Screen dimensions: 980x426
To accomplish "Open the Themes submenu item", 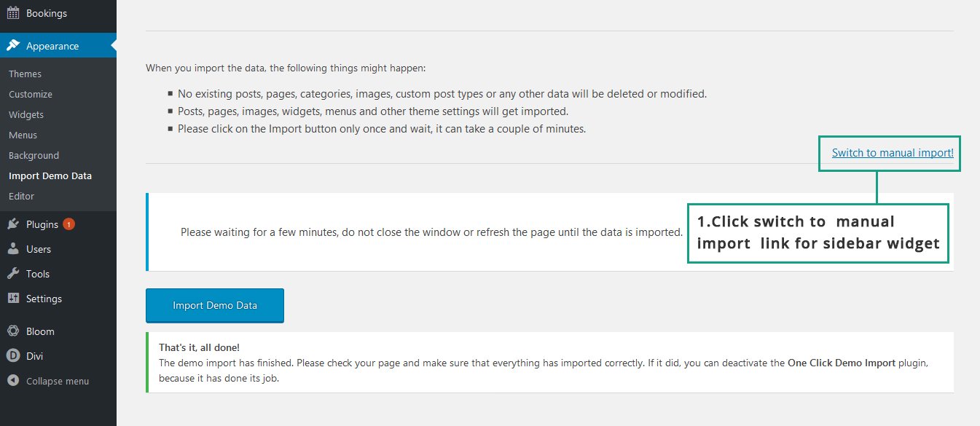I will pos(25,74).
